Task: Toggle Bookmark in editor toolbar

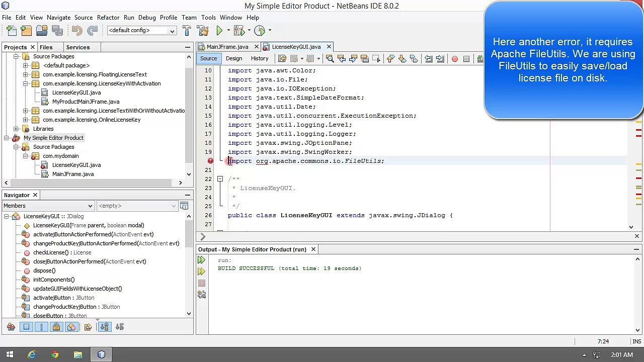Action: pos(414,59)
